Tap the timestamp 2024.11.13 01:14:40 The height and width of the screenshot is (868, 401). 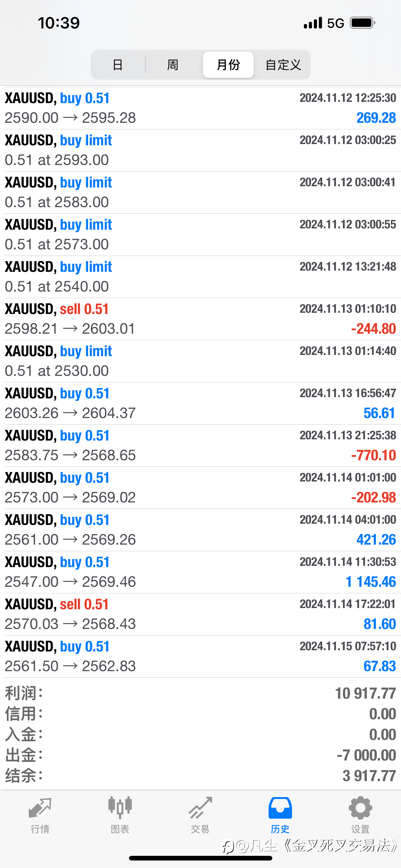pos(348,351)
